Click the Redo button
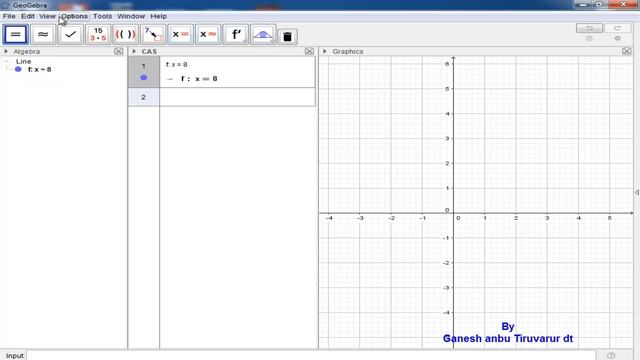 point(618,28)
